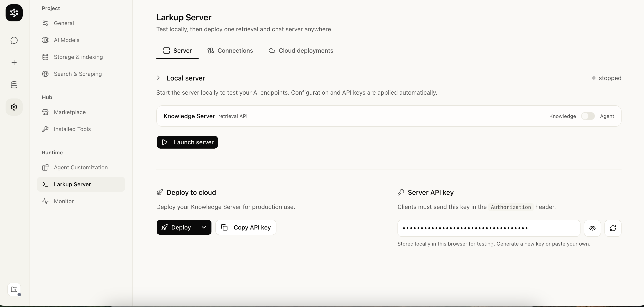644x307 pixels.
Task: Click the Installed Tools wrench icon
Action: 45,129
